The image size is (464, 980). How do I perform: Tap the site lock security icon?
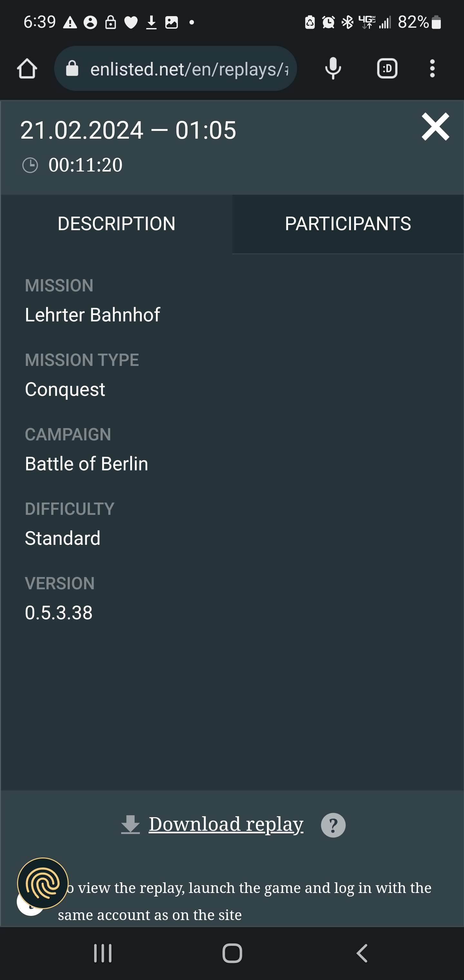click(x=72, y=69)
